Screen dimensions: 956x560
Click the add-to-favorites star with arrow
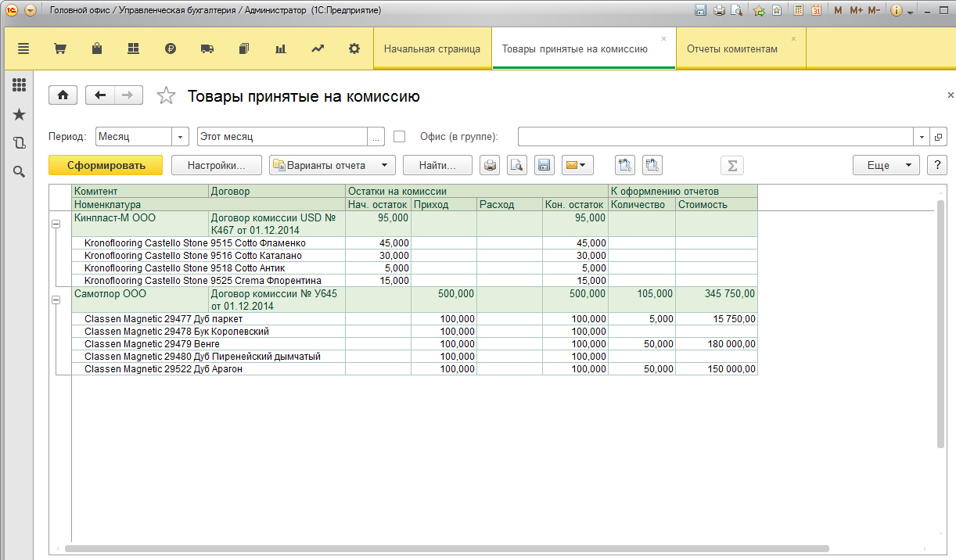(759, 11)
